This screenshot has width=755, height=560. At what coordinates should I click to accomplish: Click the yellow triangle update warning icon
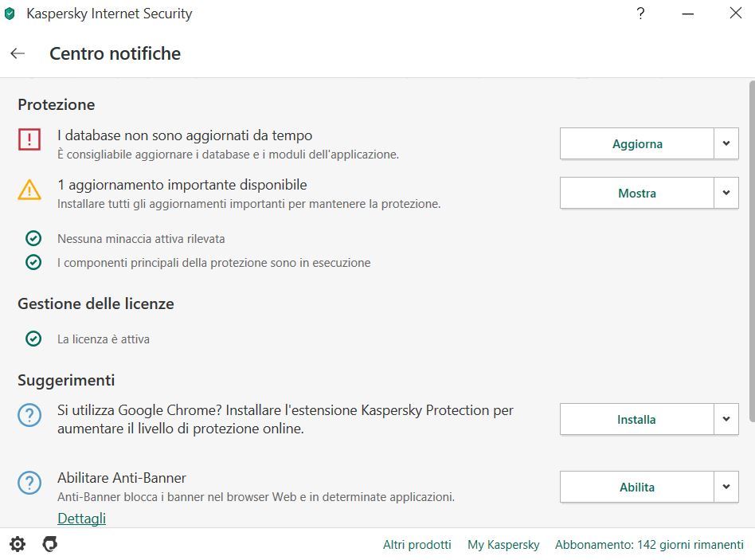29,190
